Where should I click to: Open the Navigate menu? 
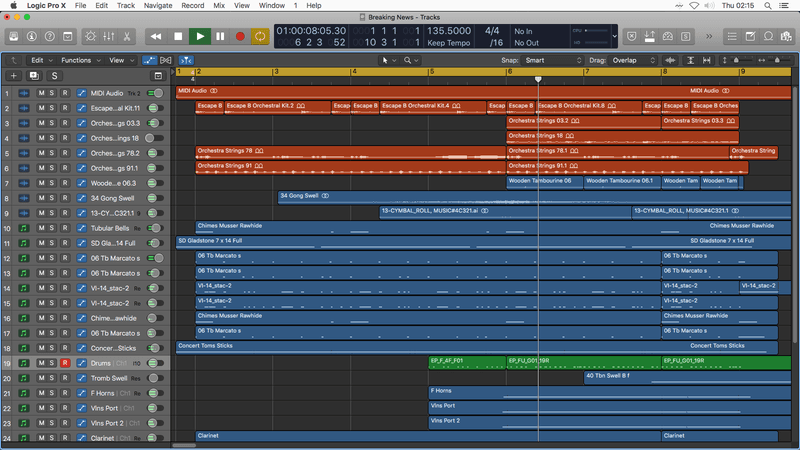point(158,6)
